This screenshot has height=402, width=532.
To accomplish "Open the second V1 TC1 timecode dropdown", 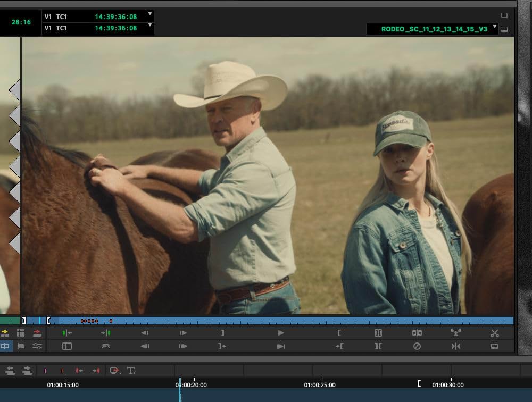I will 150,26.
